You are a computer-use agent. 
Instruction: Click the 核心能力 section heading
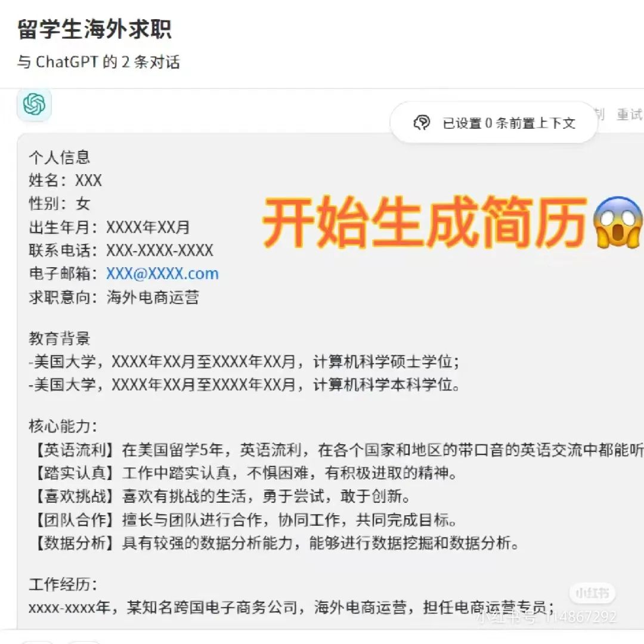(63, 426)
